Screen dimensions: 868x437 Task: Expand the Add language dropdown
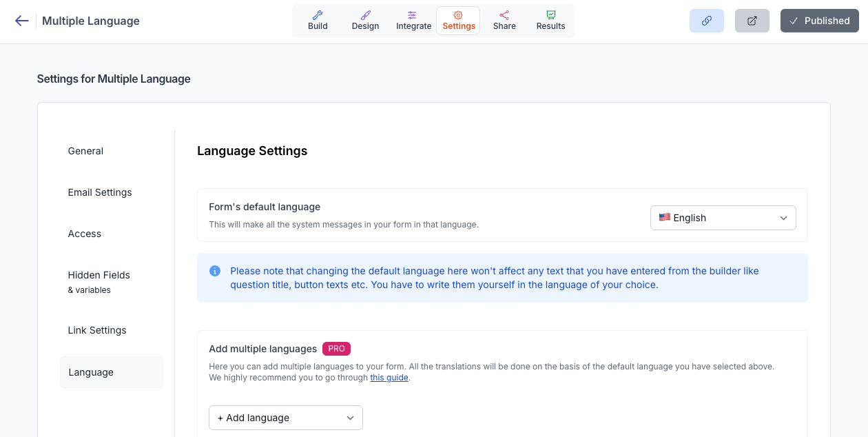pyautogui.click(x=285, y=418)
